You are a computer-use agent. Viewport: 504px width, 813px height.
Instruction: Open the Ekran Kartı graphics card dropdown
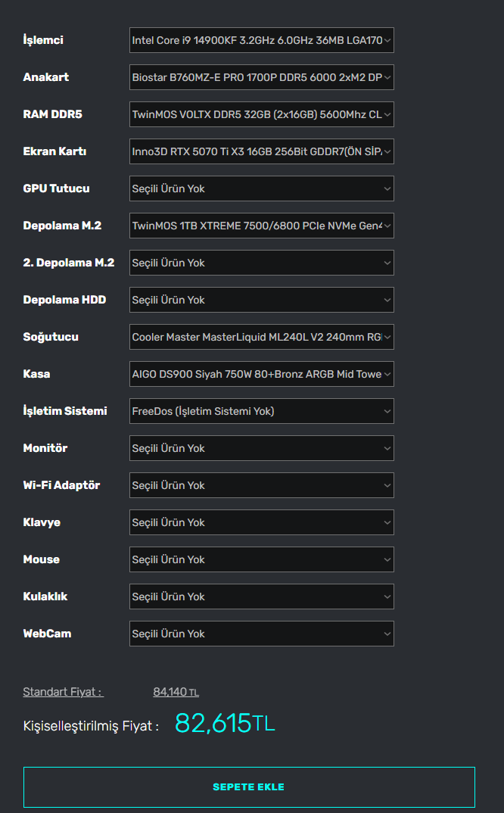[261, 151]
